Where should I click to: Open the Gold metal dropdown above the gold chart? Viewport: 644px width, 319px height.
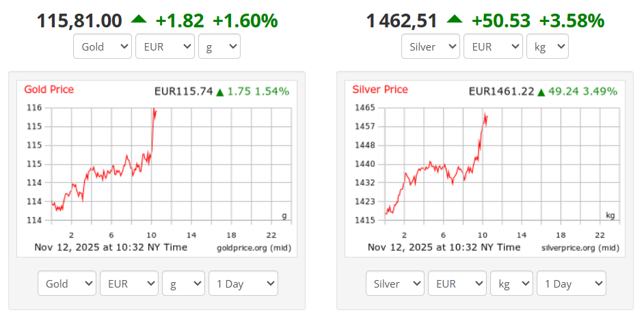pos(103,47)
